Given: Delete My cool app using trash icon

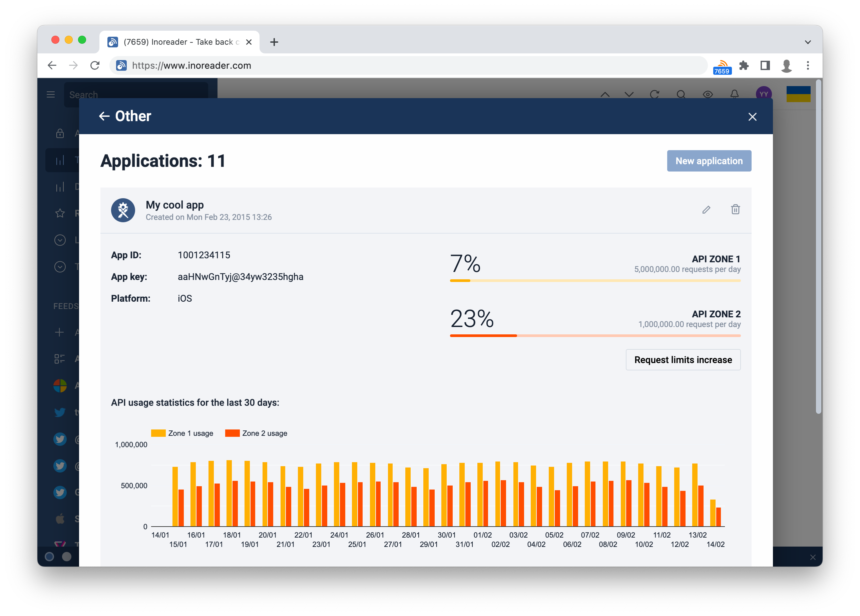Looking at the screenshot, I should [735, 210].
